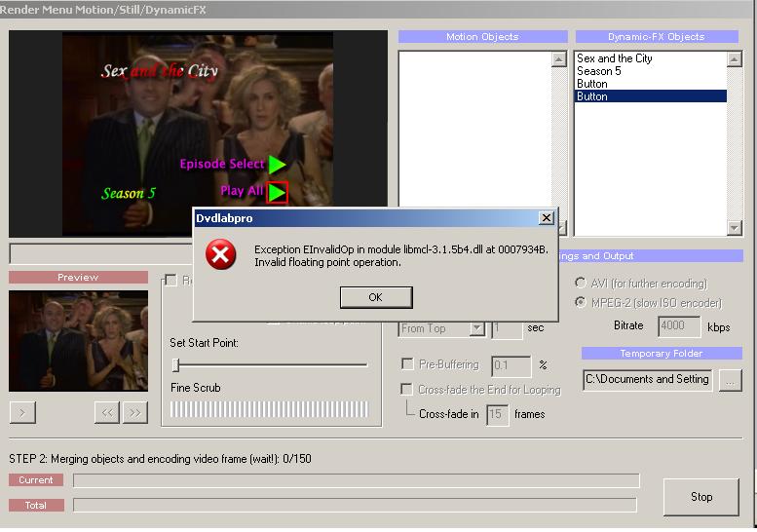Viewport: 757px width, 532px height.
Task: Click the Play All green arrow button
Action: pyautogui.click(x=277, y=192)
